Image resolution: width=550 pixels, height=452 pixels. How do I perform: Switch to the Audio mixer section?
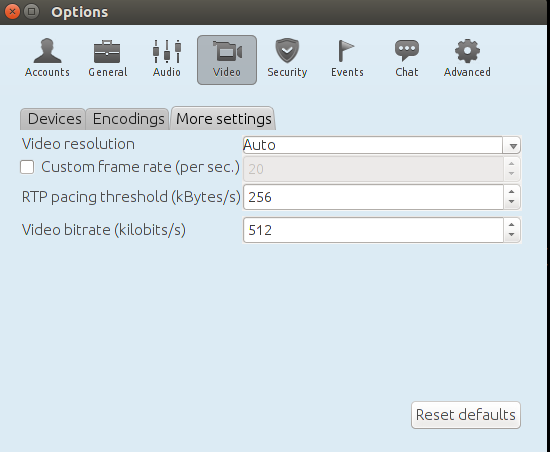(167, 59)
